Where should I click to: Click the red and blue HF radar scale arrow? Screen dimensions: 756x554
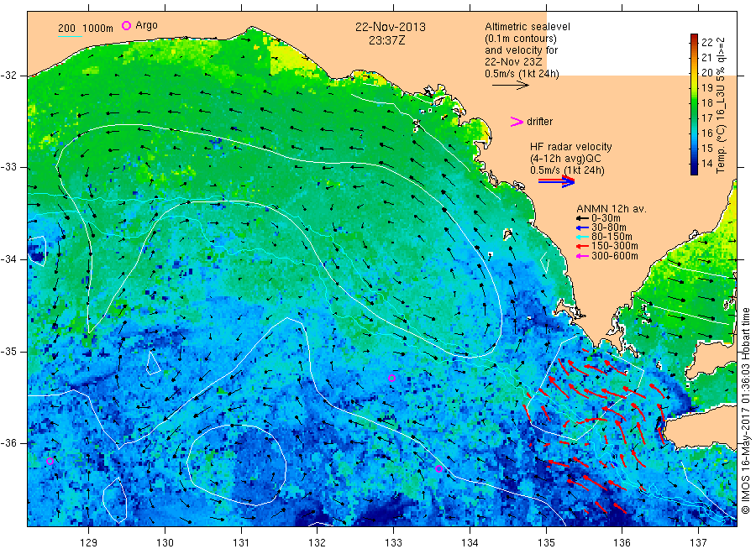pyautogui.click(x=556, y=181)
